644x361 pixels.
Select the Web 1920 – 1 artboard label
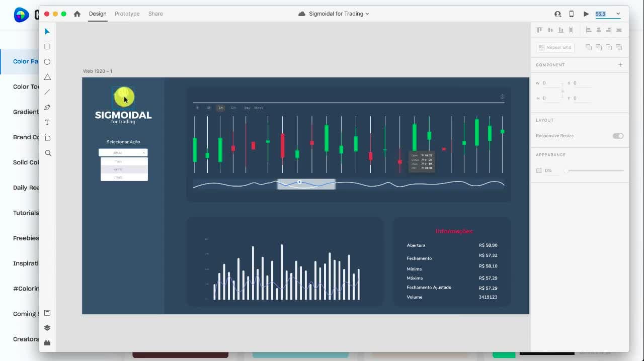(98, 71)
